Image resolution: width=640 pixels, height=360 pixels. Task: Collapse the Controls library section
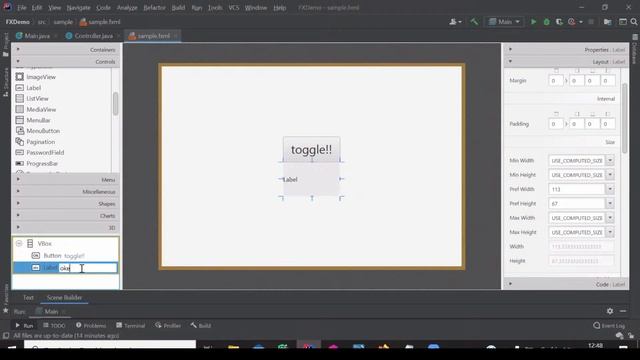(x=66, y=62)
